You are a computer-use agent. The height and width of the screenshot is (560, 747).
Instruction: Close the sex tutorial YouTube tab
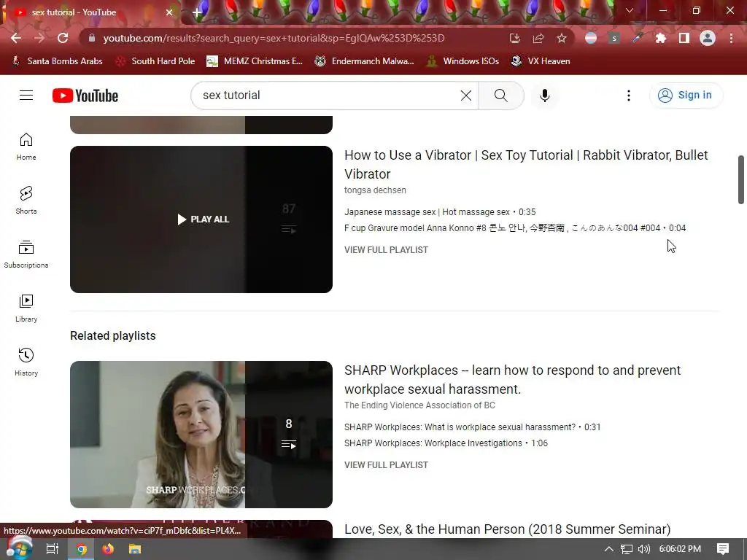pyautogui.click(x=169, y=12)
